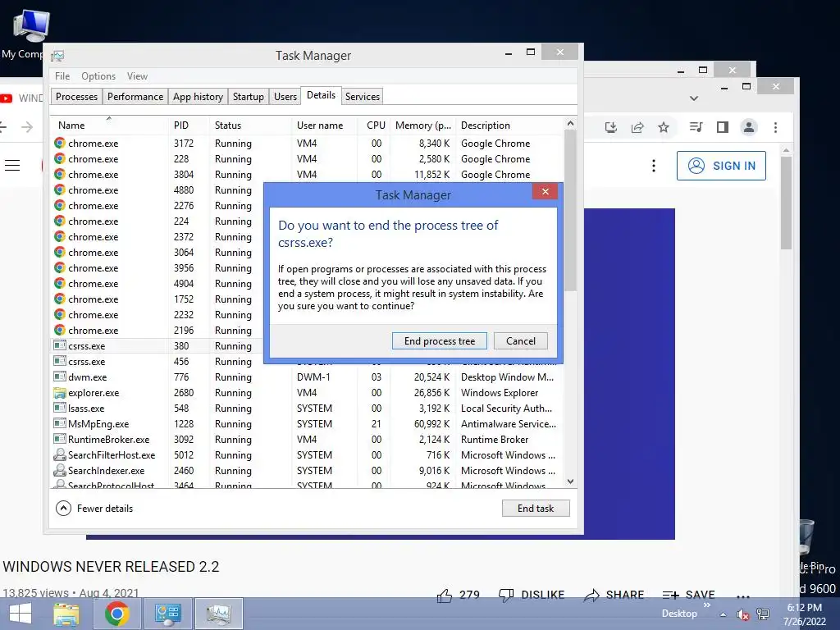The height and width of the screenshot is (630, 840).
Task: Click the DISLIKE button
Action: coord(532,595)
